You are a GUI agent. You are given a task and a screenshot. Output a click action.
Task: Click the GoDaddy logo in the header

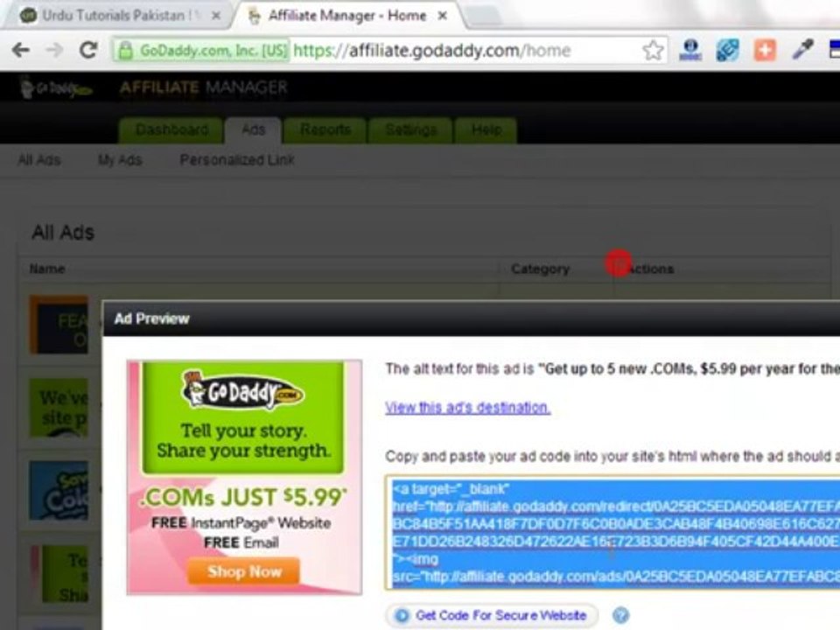click(56, 88)
